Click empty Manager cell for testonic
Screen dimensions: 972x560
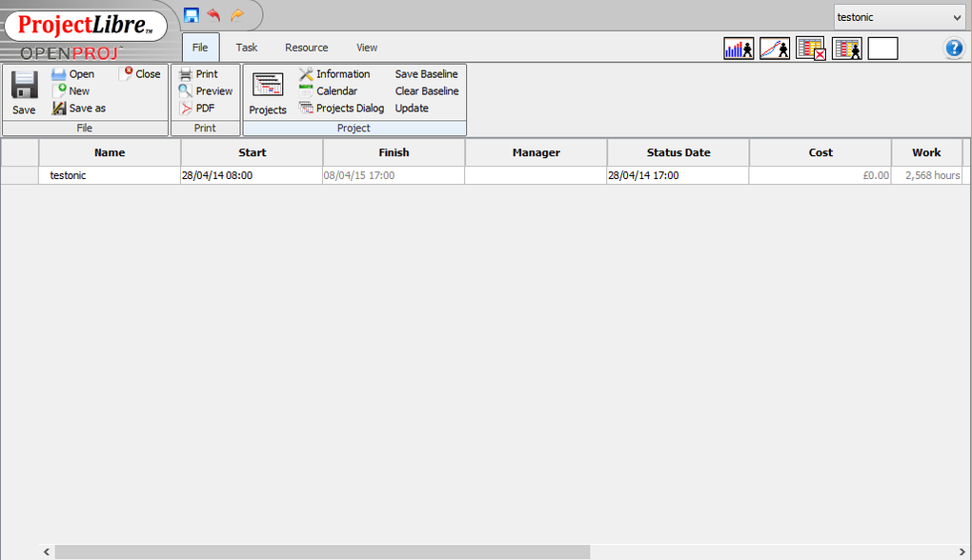(536, 175)
